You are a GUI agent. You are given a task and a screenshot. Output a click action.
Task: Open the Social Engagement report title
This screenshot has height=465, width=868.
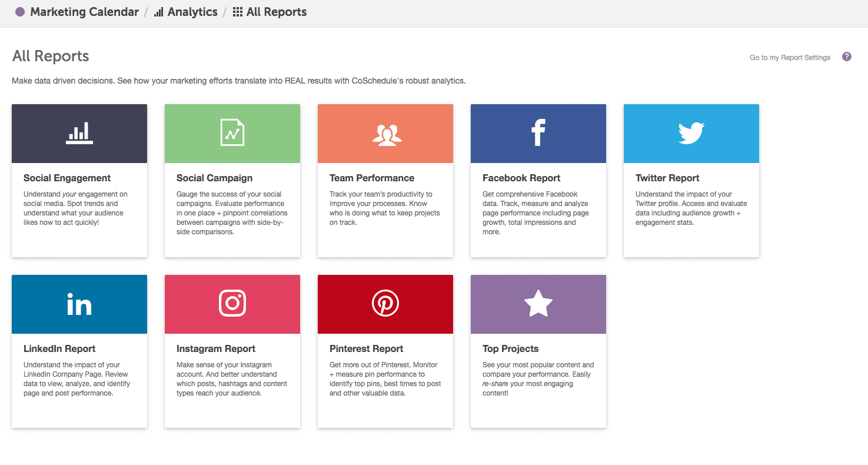(x=67, y=178)
